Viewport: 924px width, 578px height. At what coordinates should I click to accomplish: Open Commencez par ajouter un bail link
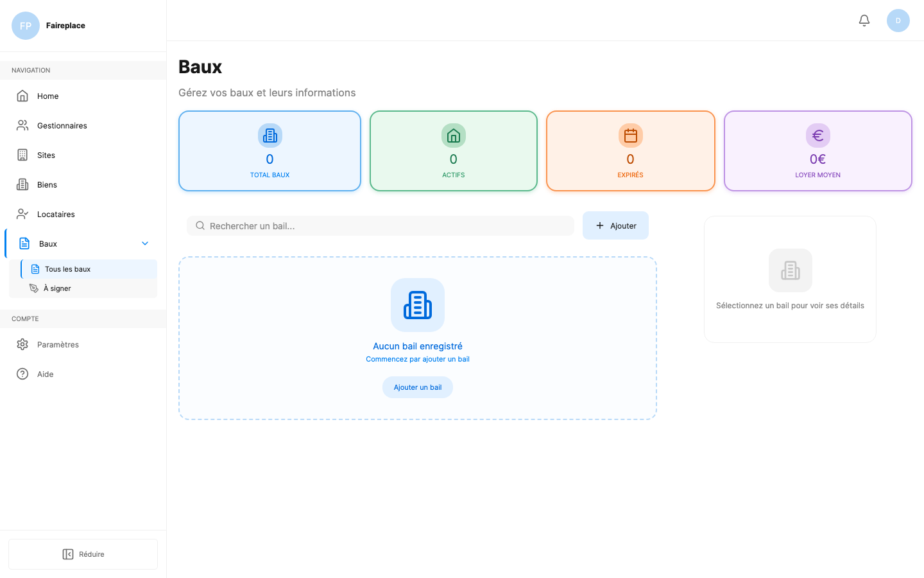tap(417, 359)
